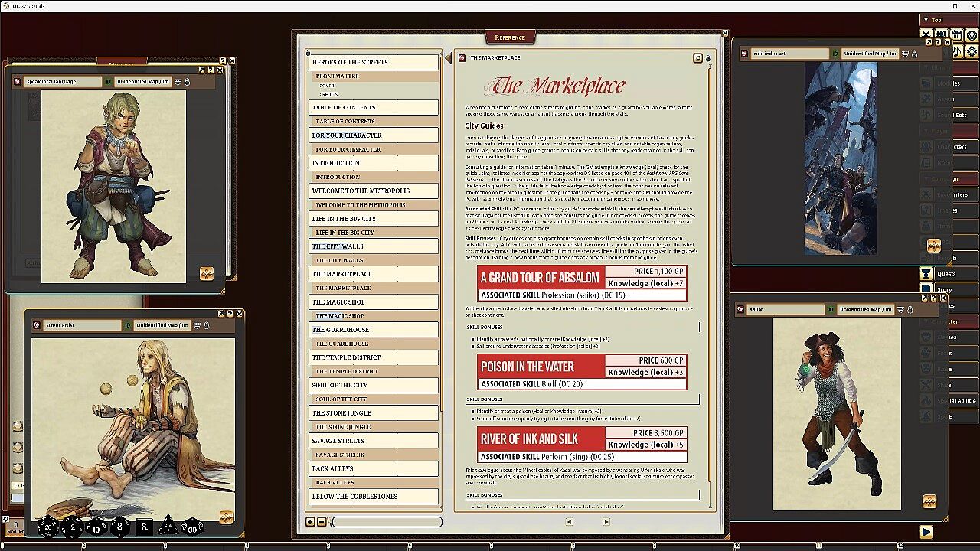Viewport: 980px width, 551px height.
Task: Click the orange button in 'sailor' window
Action: tap(929, 501)
